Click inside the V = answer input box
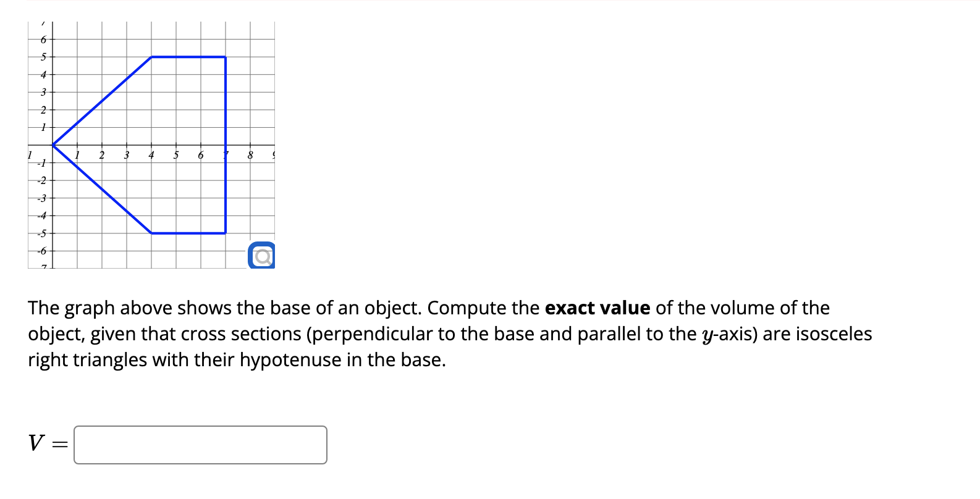This screenshot has height=499, width=980. [x=201, y=445]
